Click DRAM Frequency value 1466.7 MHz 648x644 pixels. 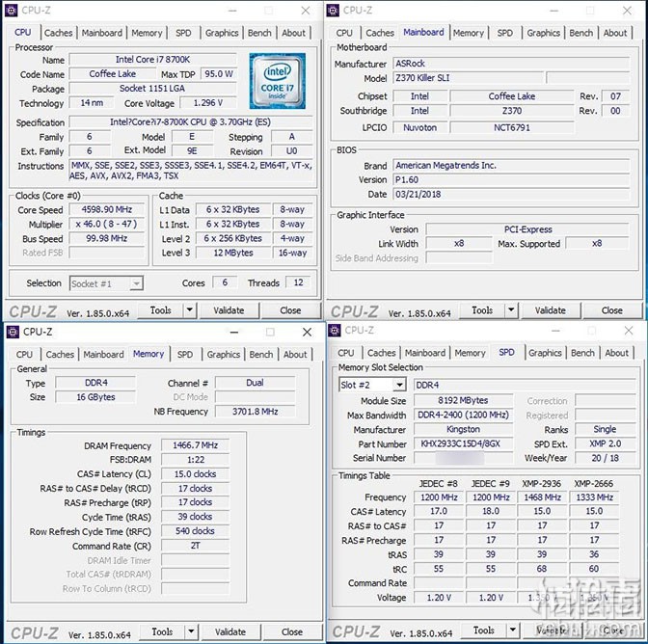coord(195,445)
